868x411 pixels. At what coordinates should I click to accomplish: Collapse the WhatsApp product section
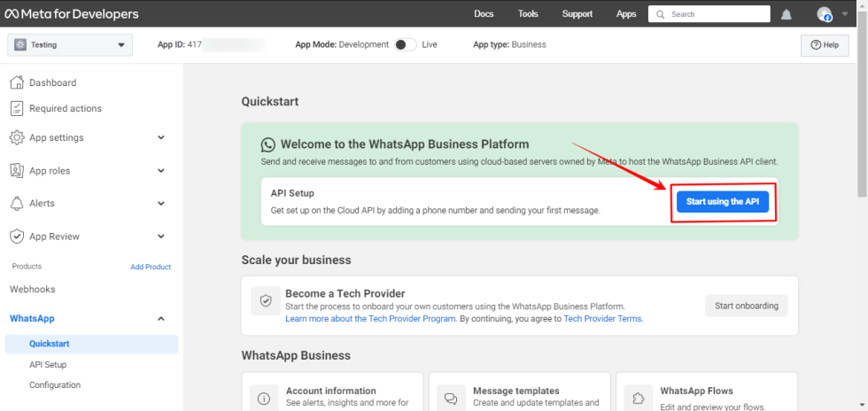(160, 318)
